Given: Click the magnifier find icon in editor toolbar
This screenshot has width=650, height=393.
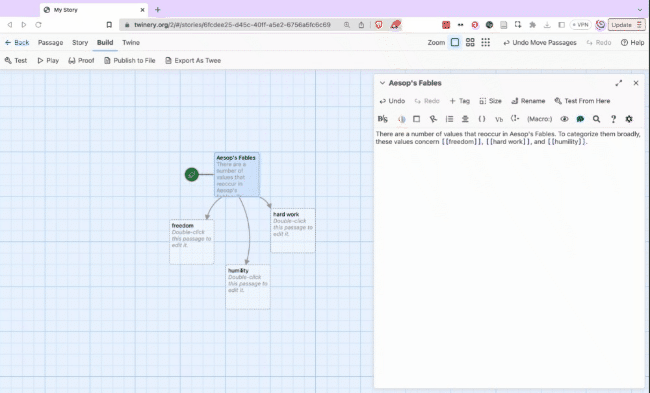Looking at the screenshot, I should (x=596, y=119).
